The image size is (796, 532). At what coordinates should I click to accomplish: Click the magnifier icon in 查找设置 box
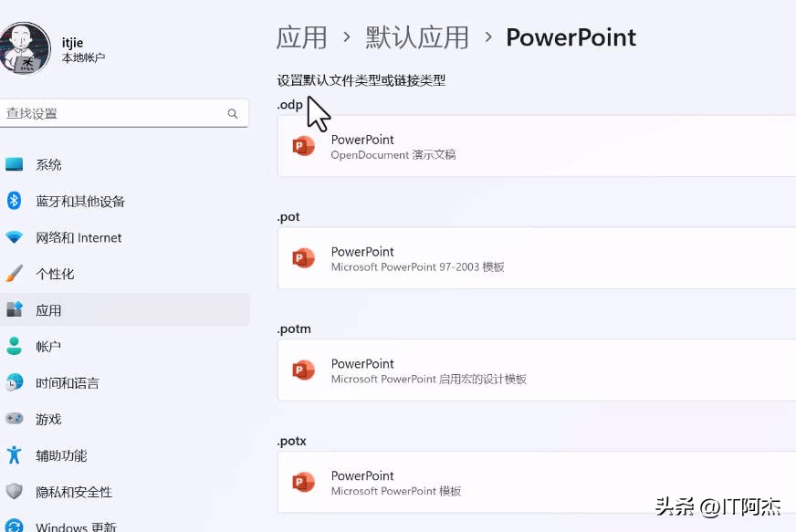click(x=232, y=112)
